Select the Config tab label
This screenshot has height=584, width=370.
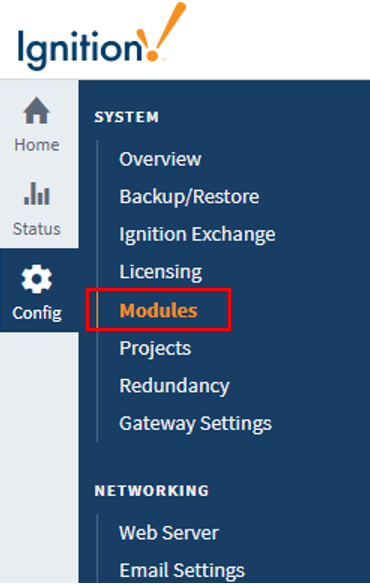(x=37, y=313)
